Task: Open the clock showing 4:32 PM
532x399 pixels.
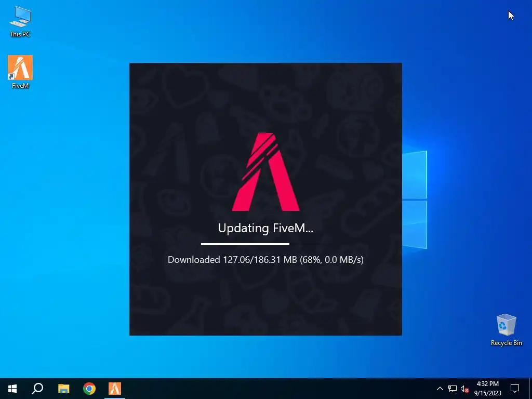Action: pos(487,389)
